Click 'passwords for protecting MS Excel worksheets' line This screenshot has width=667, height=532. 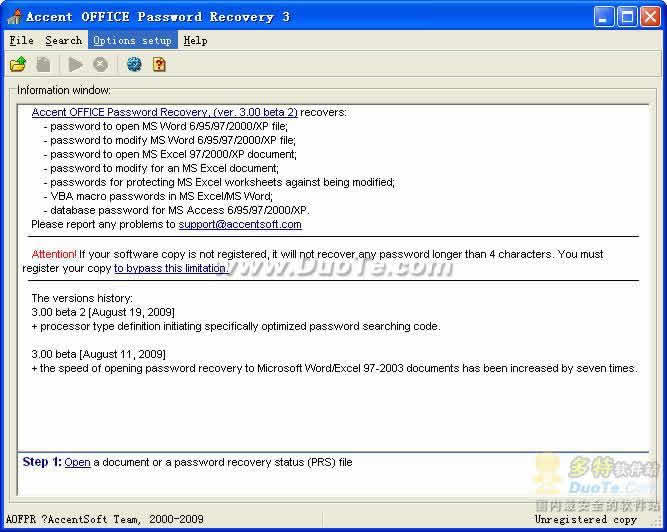(219, 182)
